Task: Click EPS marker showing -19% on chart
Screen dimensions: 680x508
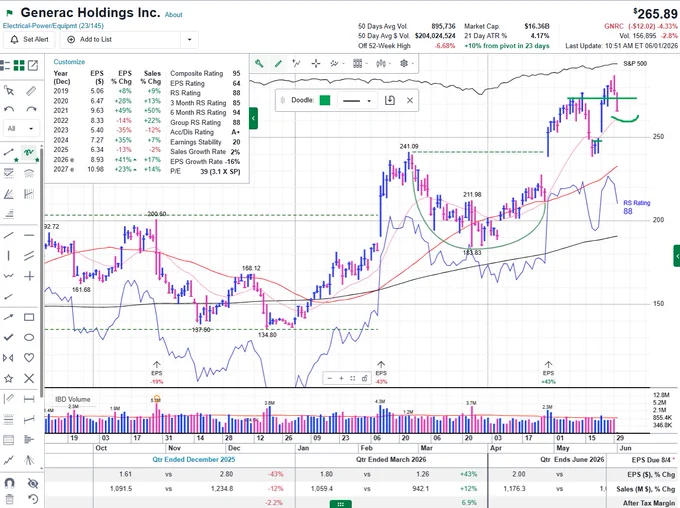Action: (x=157, y=372)
